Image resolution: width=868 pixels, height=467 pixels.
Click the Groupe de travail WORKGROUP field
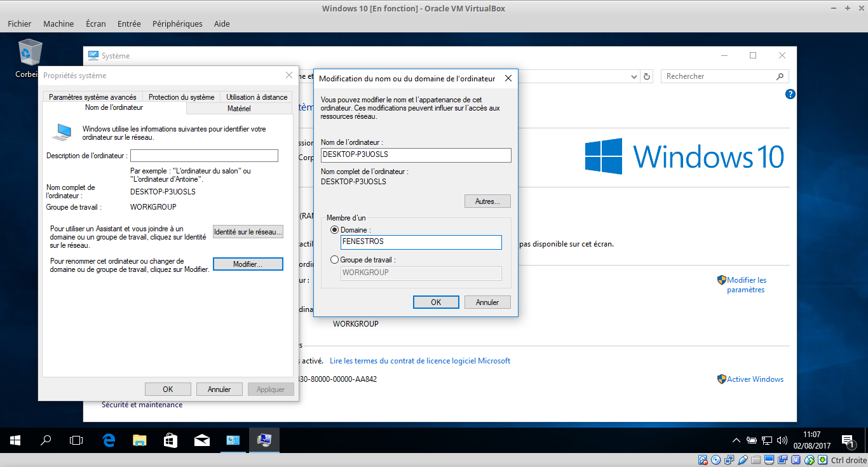421,273
